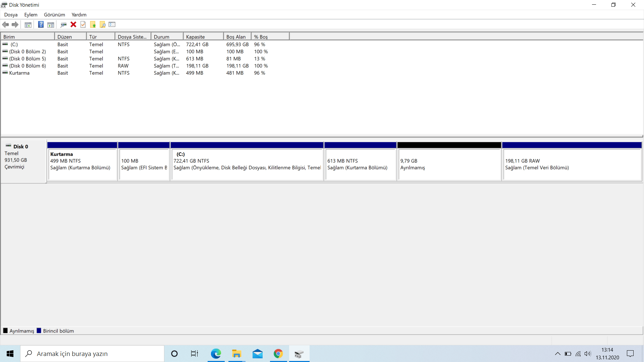This screenshot has height=362, width=644.
Task: Sort by Boş Alan column header
Action: pyautogui.click(x=237, y=37)
